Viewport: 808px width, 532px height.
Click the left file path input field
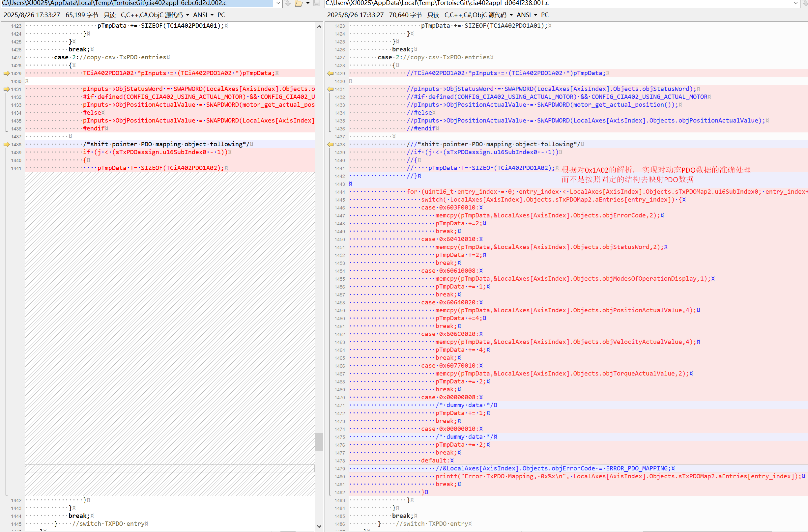coord(137,3)
